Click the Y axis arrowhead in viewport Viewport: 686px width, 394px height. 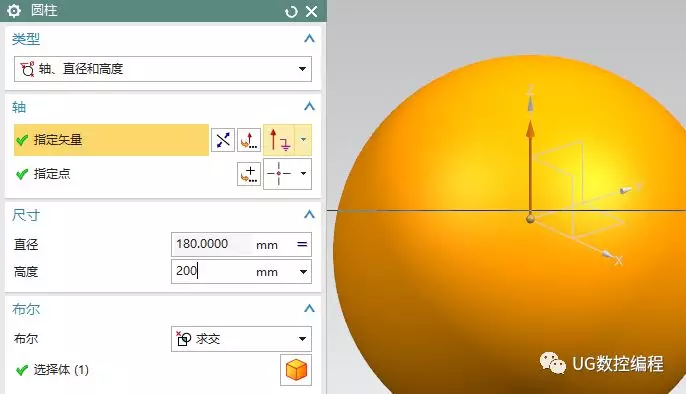626,190
